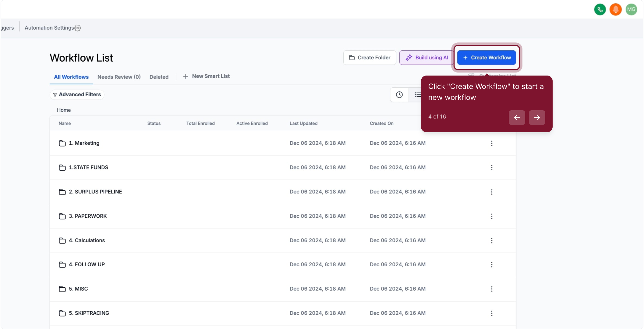Click the Create Folder button
Viewport: 644px width, 329px height.
point(370,58)
